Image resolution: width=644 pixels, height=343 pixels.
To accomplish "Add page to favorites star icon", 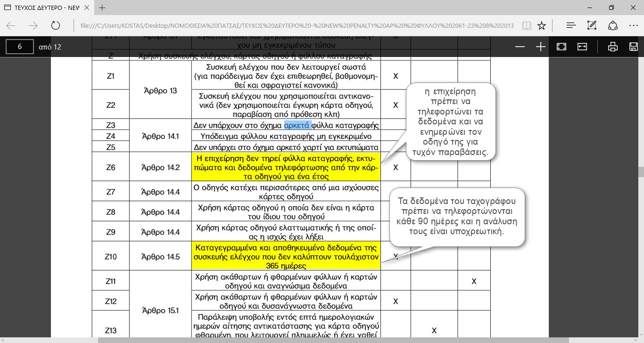I will click(x=542, y=25).
